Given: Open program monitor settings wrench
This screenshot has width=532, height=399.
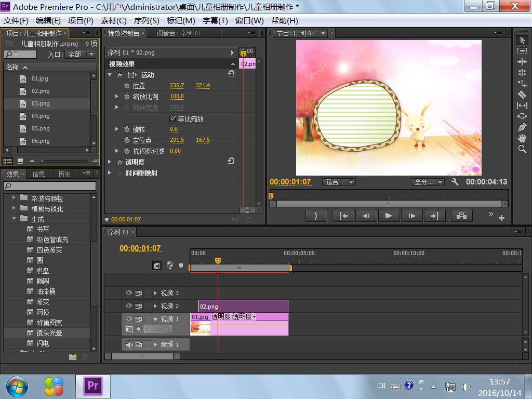Looking at the screenshot, I should pyautogui.click(x=455, y=182).
